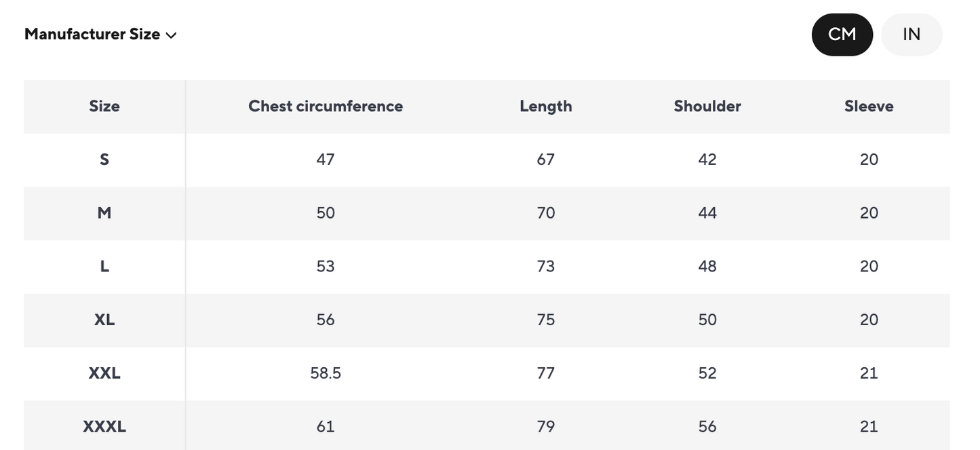The image size is (980, 450).
Task: Click the 70 length value for M
Action: pyautogui.click(x=545, y=213)
